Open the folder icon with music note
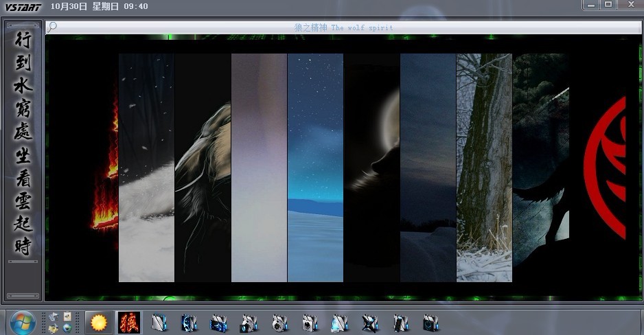The width and height of the screenshot is (644, 335). [x=250, y=322]
